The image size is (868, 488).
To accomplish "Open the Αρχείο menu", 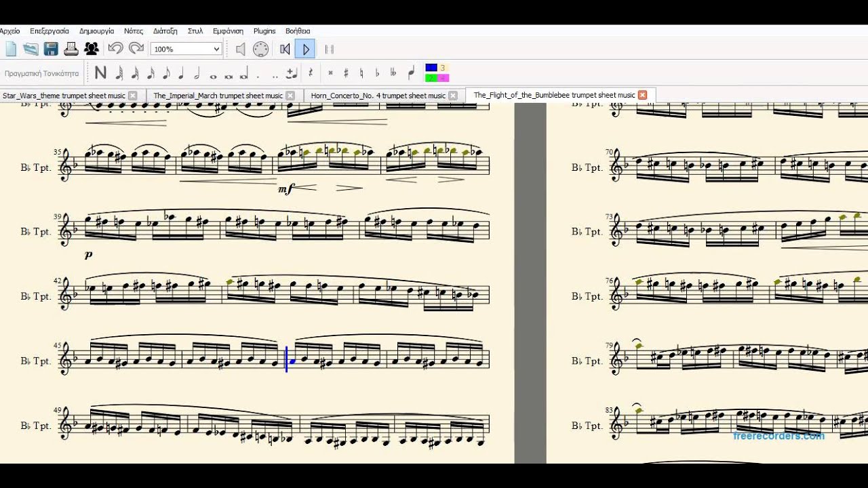I will (x=9, y=31).
